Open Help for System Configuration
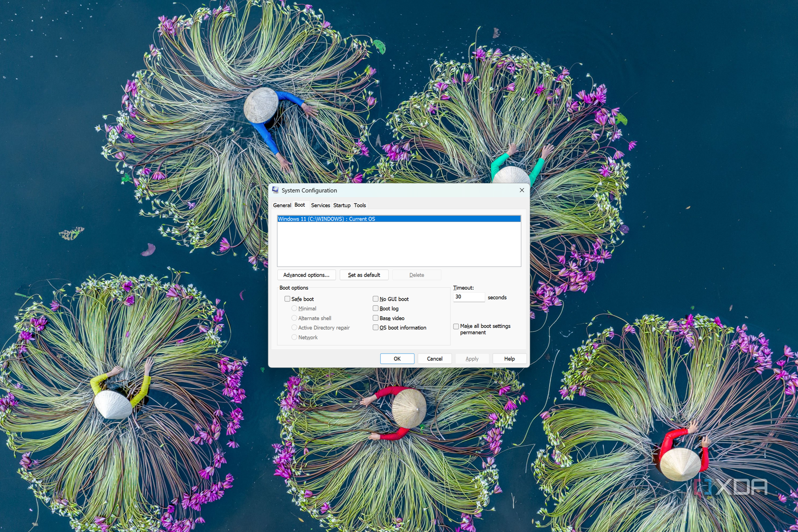This screenshot has height=532, width=798. coord(509,358)
